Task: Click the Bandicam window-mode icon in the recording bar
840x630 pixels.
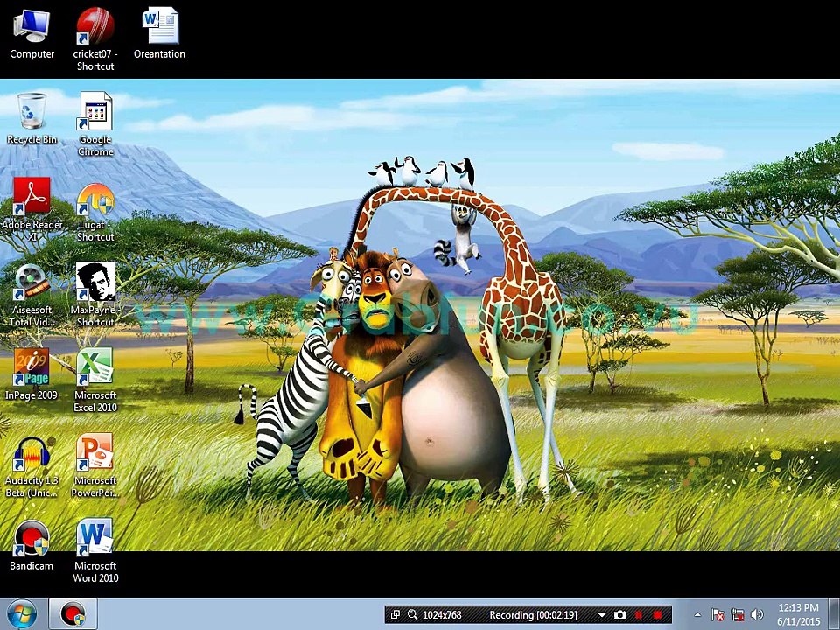Action: coord(395,614)
